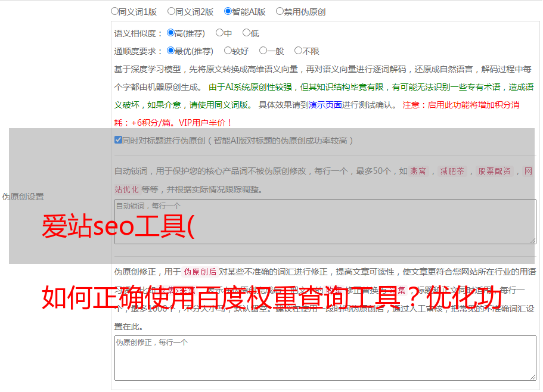The image size is (543, 392).
Task: Click the resize handle of 伪原创修正 textarea
Action: coord(533,377)
